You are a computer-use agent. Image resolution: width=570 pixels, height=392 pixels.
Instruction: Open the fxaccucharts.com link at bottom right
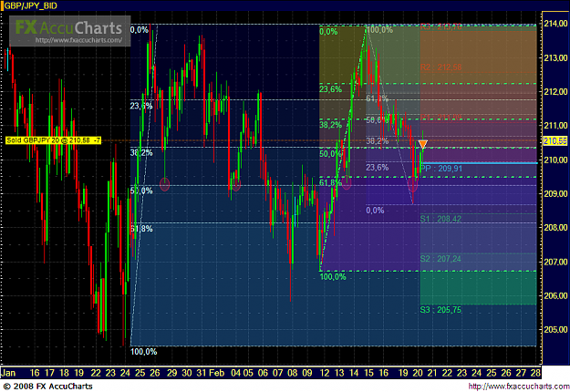point(519,387)
